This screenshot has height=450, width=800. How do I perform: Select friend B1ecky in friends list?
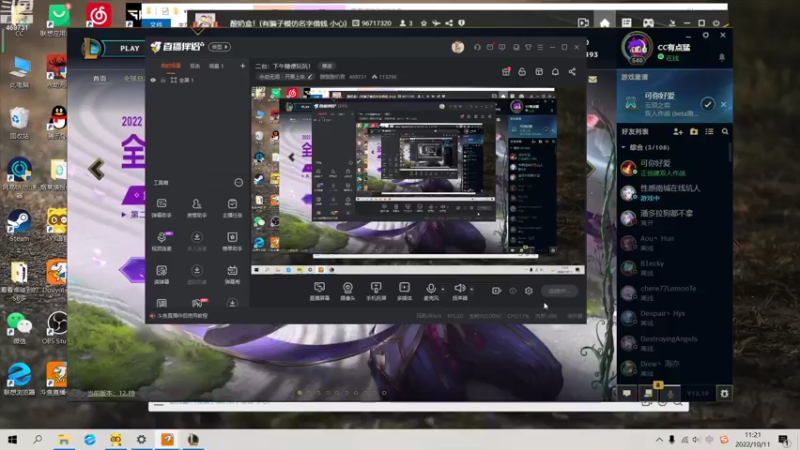coord(673,267)
